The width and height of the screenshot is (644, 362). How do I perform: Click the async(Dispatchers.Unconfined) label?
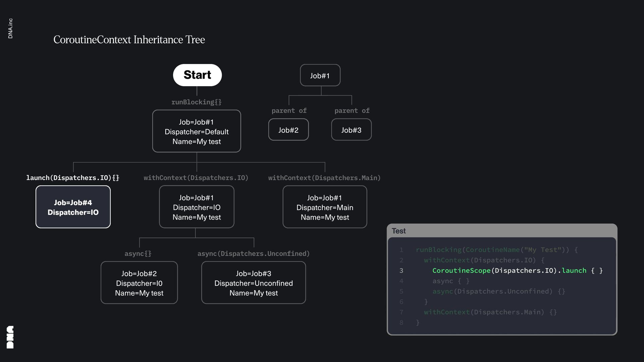point(254,253)
